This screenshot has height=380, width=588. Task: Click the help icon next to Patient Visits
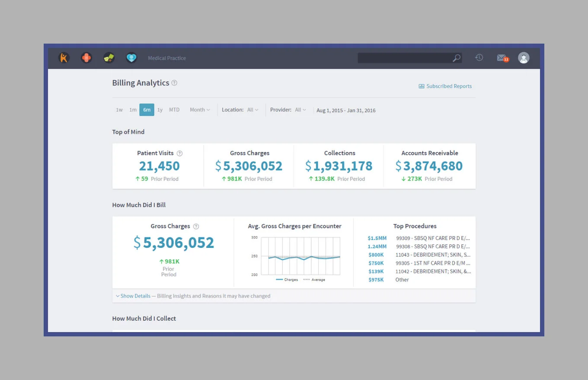pos(180,153)
